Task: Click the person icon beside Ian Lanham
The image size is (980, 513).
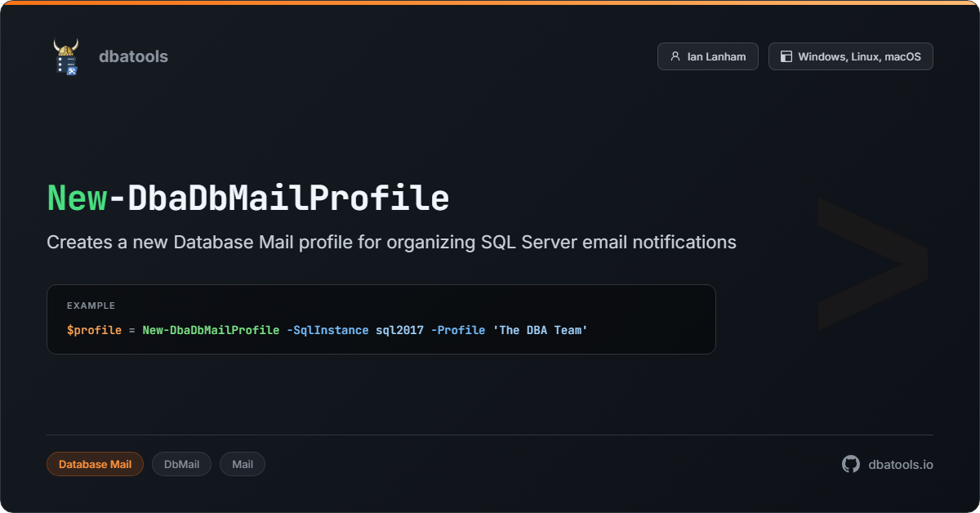Action: click(675, 56)
